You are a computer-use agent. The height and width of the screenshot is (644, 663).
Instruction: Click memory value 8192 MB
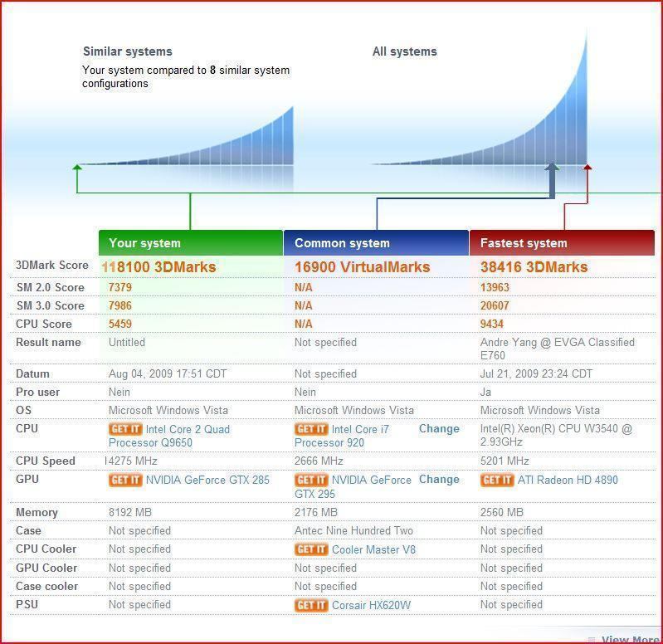(130, 512)
